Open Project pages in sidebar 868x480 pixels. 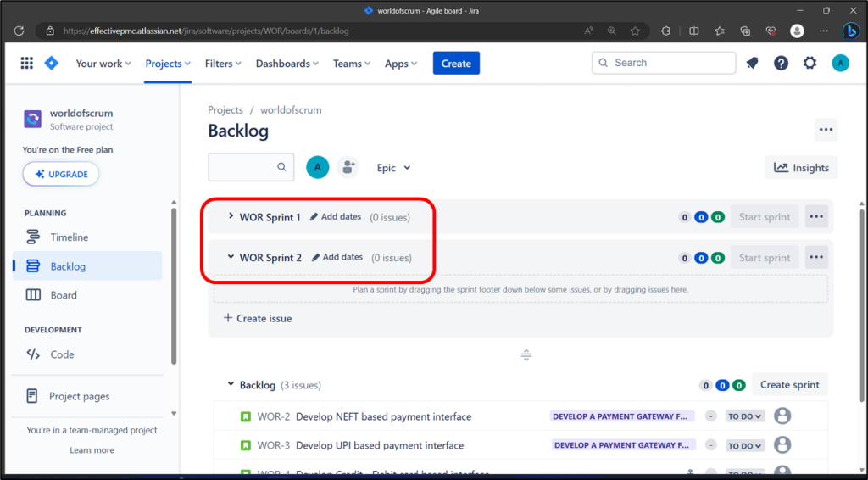point(87,396)
